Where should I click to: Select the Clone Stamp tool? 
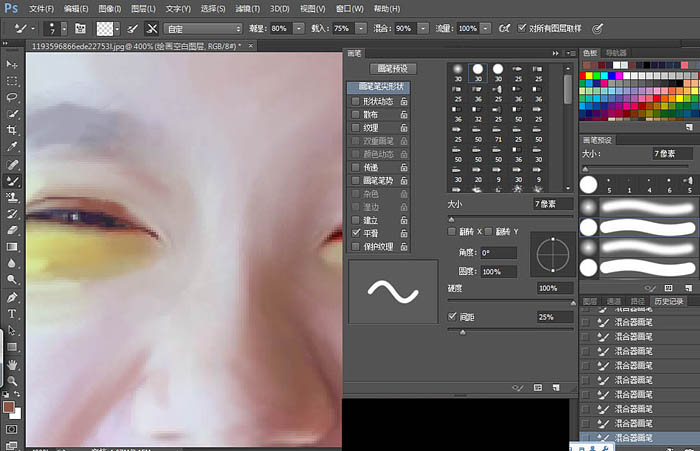coord(12,197)
